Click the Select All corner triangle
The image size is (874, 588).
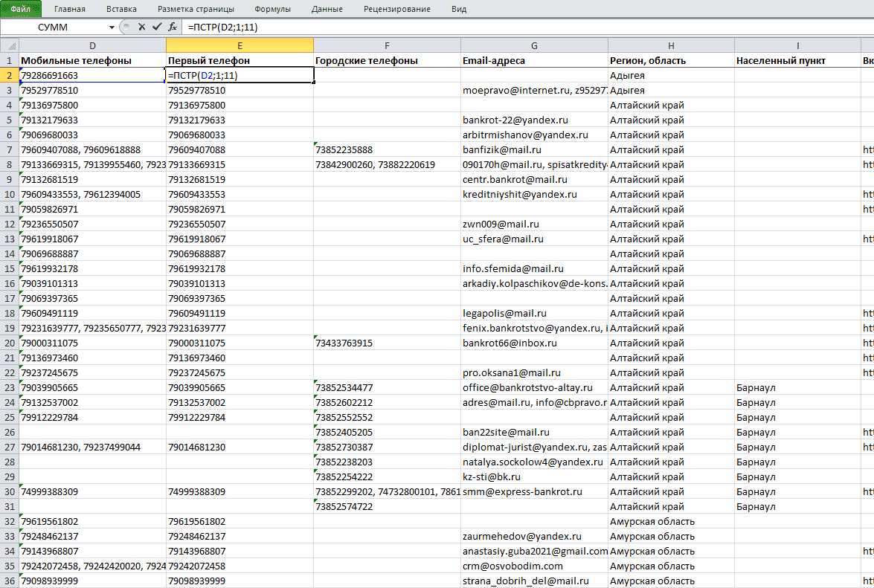pyautogui.click(x=10, y=45)
